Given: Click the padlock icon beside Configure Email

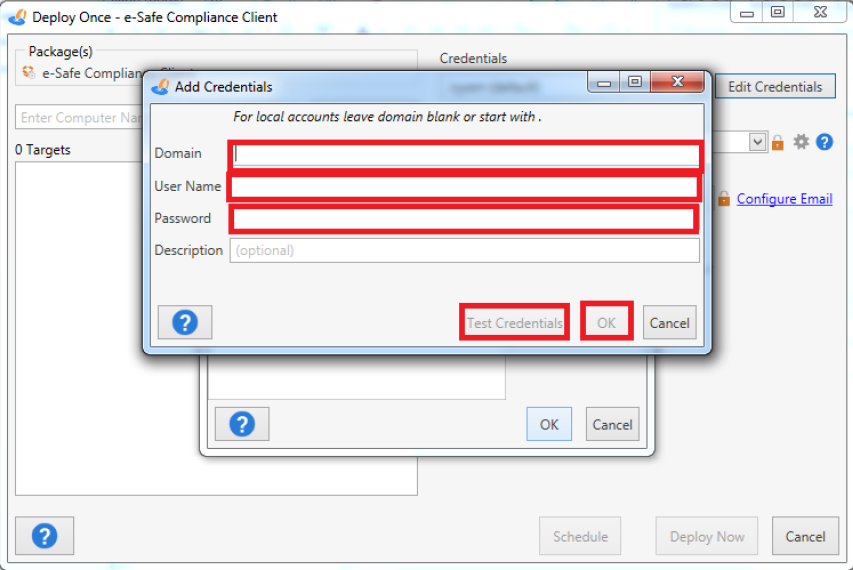Looking at the screenshot, I should tap(724, 199).
